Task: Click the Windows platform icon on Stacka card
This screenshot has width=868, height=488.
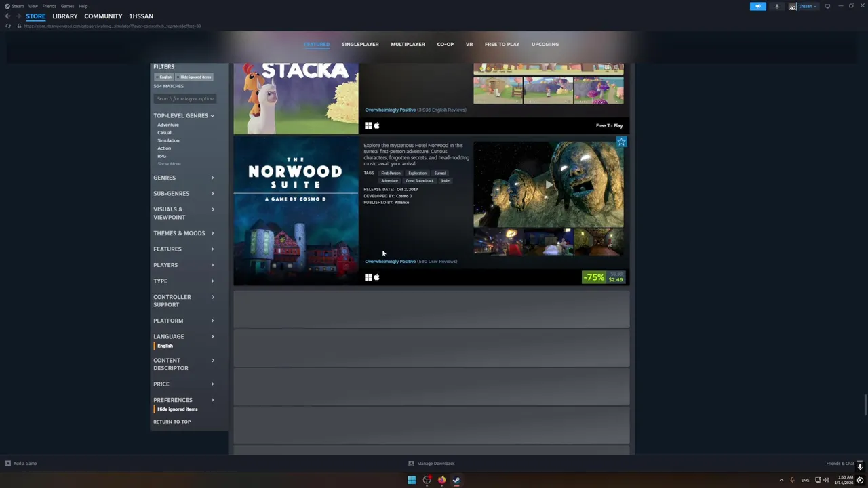Action: [368, 125]
